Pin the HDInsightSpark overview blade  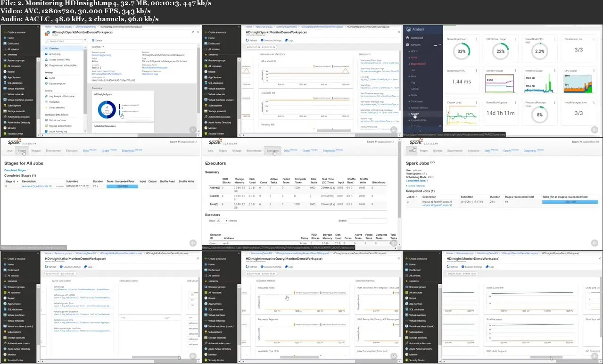[192, 32]
